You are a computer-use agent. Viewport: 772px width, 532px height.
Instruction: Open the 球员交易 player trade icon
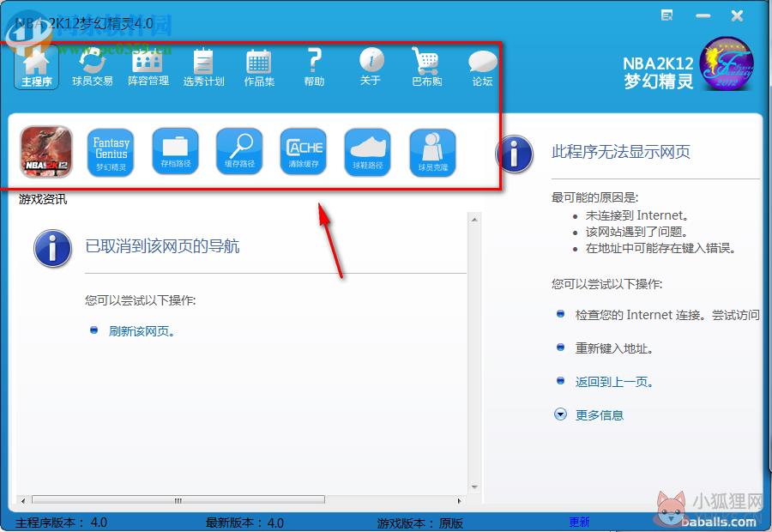point(92,69)
